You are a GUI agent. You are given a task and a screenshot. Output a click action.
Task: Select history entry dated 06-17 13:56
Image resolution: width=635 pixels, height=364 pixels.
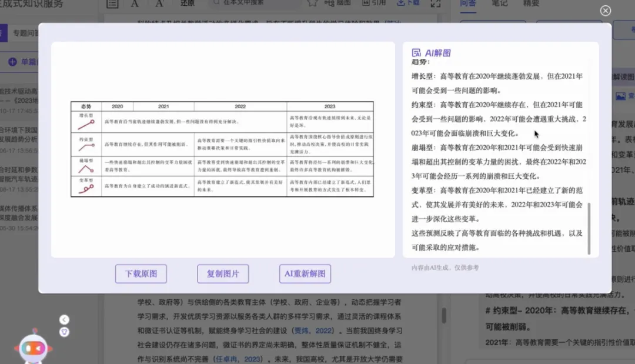click(x=19, y=140)
